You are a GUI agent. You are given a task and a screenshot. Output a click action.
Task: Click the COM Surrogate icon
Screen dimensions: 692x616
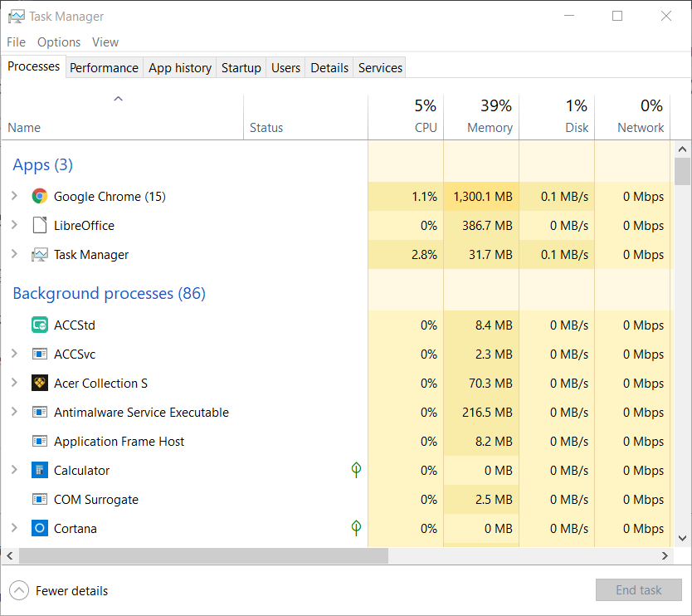click(x=40, y=500)
